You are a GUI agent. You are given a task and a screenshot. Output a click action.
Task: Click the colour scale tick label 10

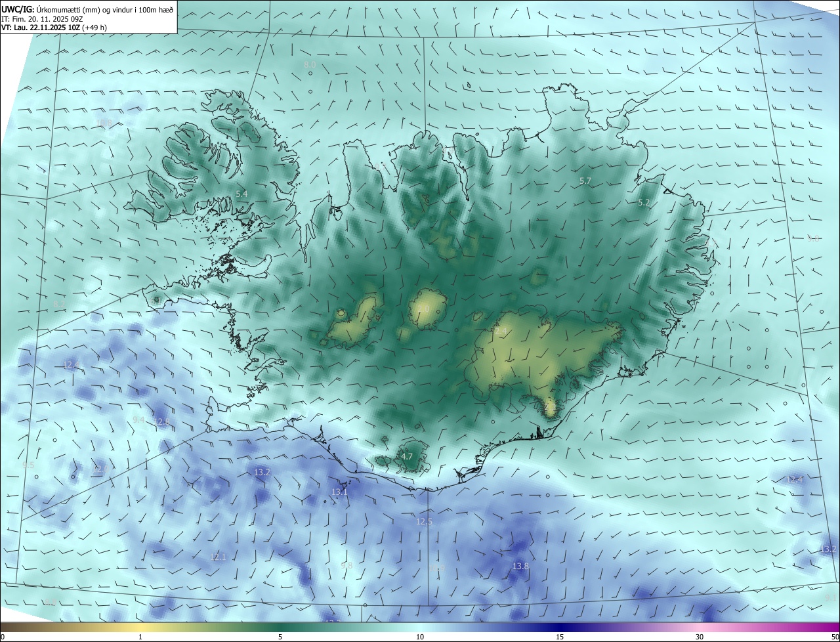click(420, 637)
